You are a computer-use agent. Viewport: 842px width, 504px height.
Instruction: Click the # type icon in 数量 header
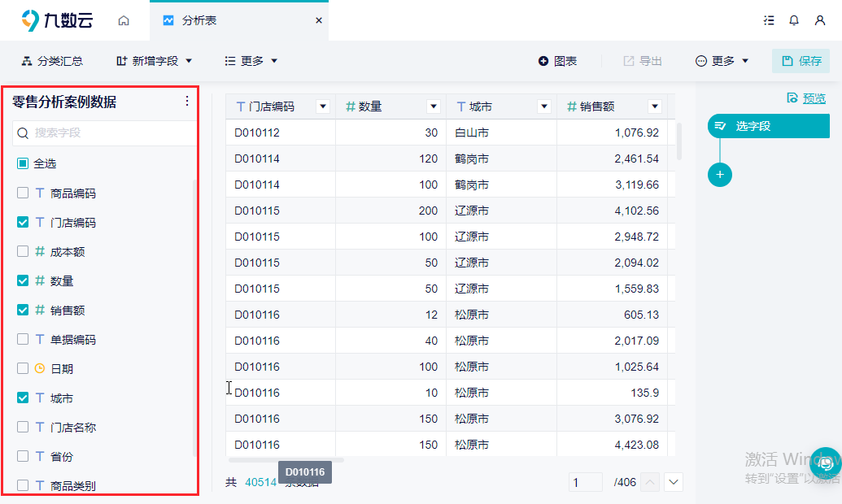click(x=351, y=106)
